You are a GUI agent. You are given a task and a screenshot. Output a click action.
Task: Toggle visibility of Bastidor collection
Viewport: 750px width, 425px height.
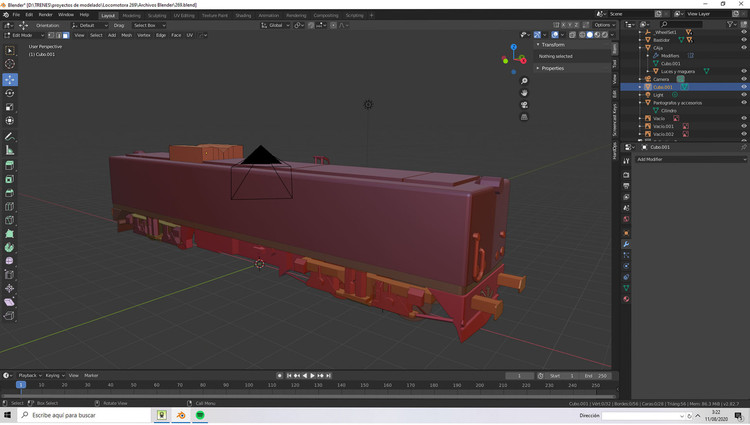pos(744,40)
